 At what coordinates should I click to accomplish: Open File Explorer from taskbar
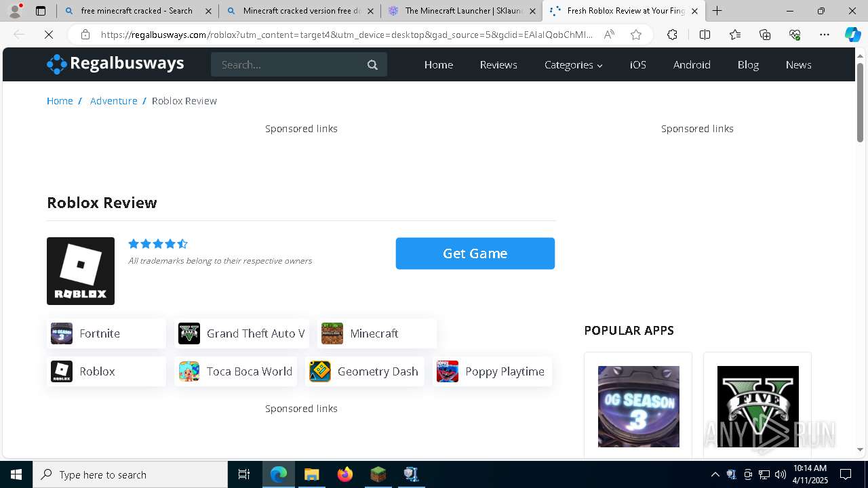tap(311, 474)
